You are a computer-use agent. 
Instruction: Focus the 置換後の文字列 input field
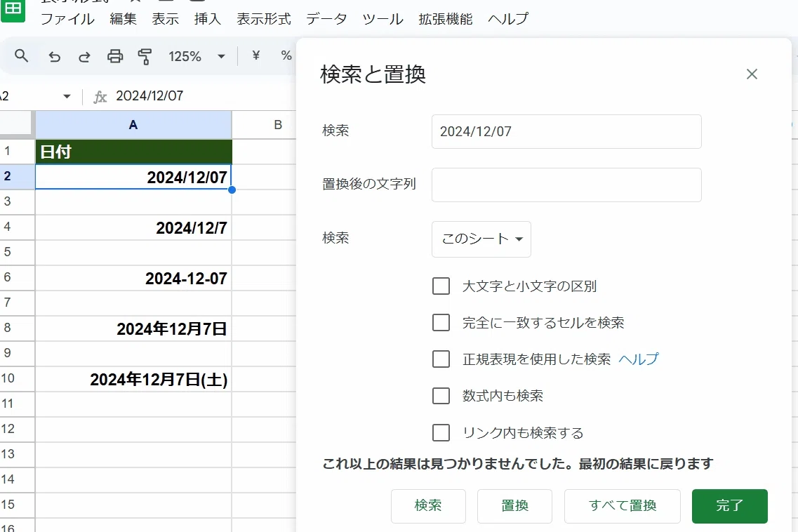(x=566, y=185)
